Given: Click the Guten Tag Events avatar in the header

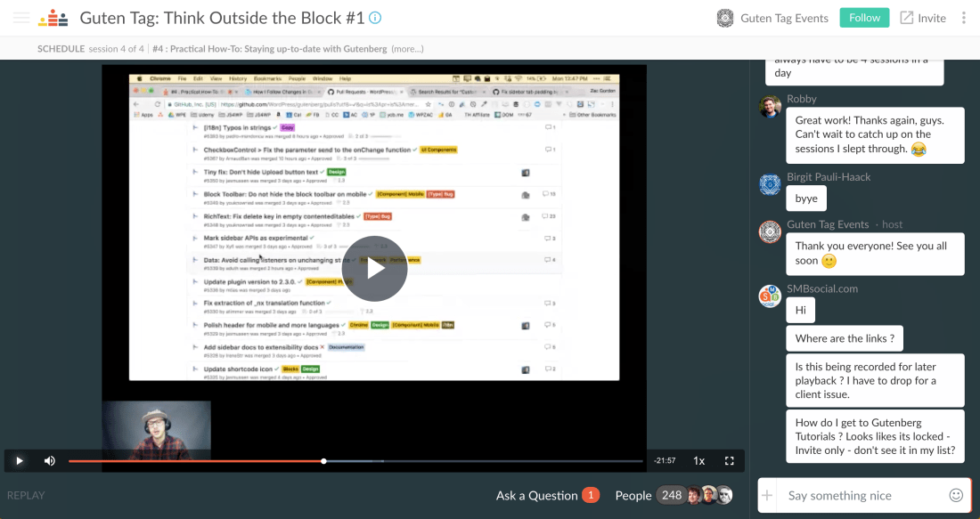Looking at the screenshot, I should [724, 17].
